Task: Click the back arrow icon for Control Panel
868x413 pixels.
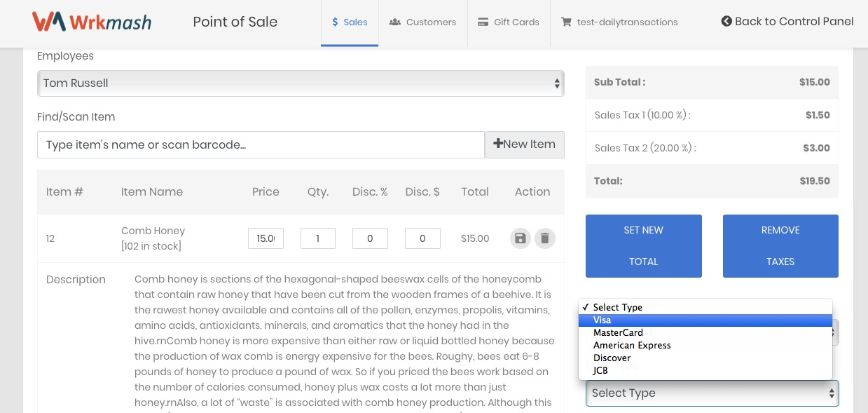Action: tap(726, 22)
